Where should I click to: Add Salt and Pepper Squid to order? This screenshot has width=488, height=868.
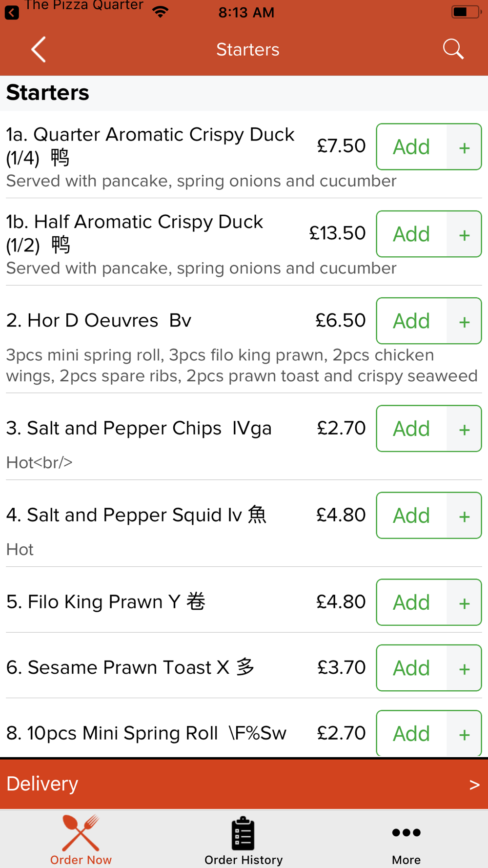point(411,516)
